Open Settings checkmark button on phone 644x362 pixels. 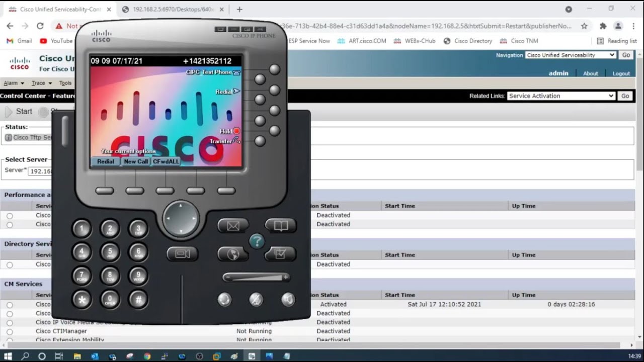pyautogui.click(x=280, y=254)
